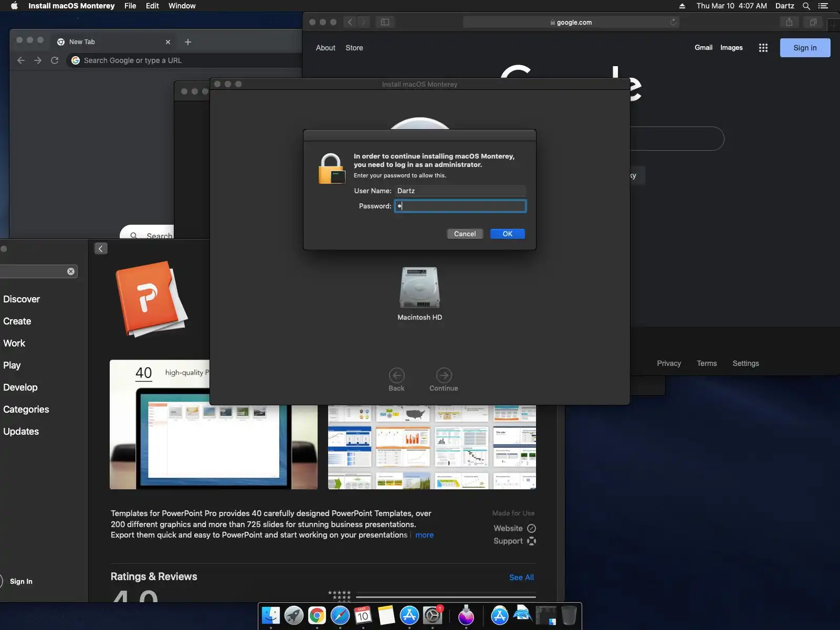This screenshot has width=840, height=630.
Task: Open the Privacy link on Google
Action: click(669, 363)
